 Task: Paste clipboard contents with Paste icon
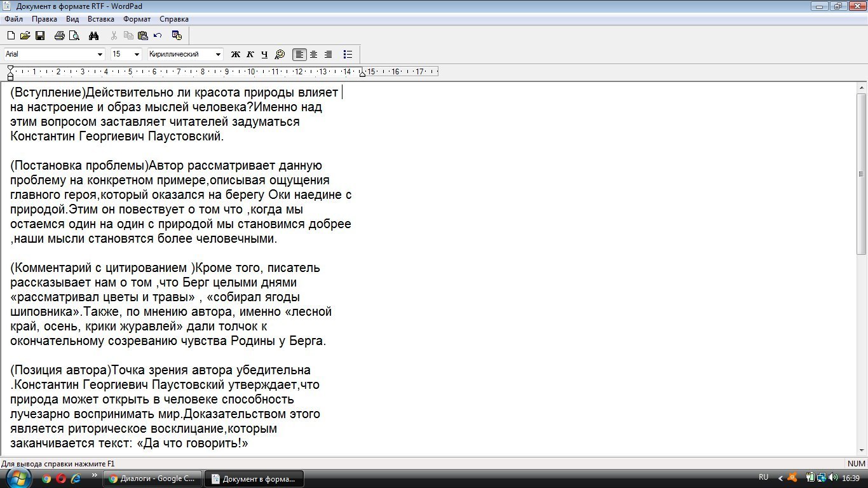coord(142,36)
